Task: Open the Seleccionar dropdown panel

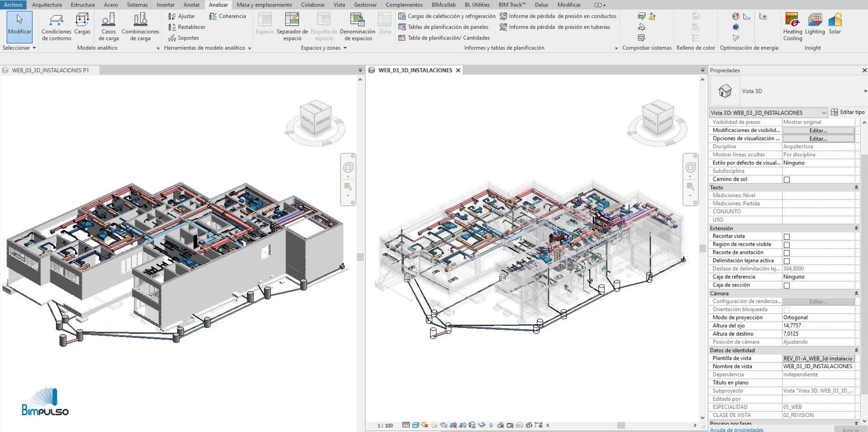Action: [19, 48]
